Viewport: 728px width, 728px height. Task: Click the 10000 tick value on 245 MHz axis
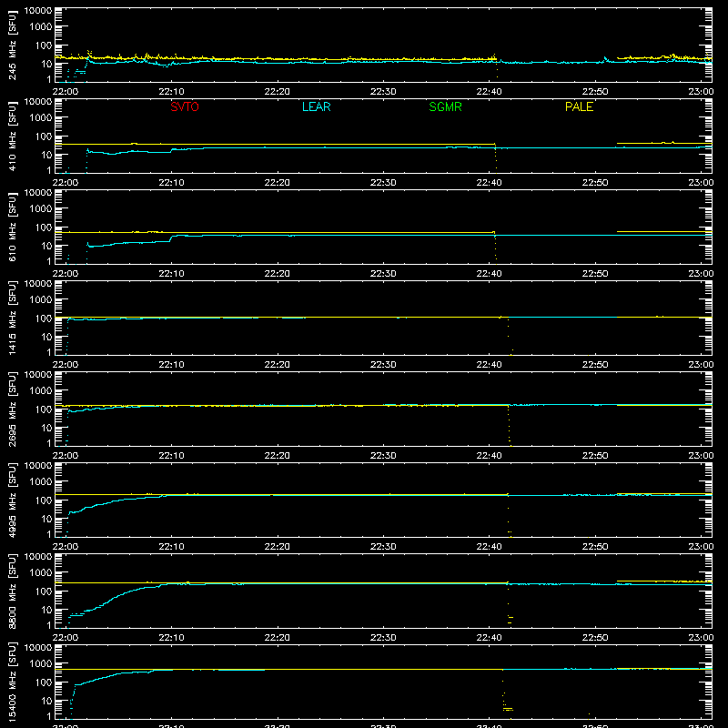tap(38, 11)
